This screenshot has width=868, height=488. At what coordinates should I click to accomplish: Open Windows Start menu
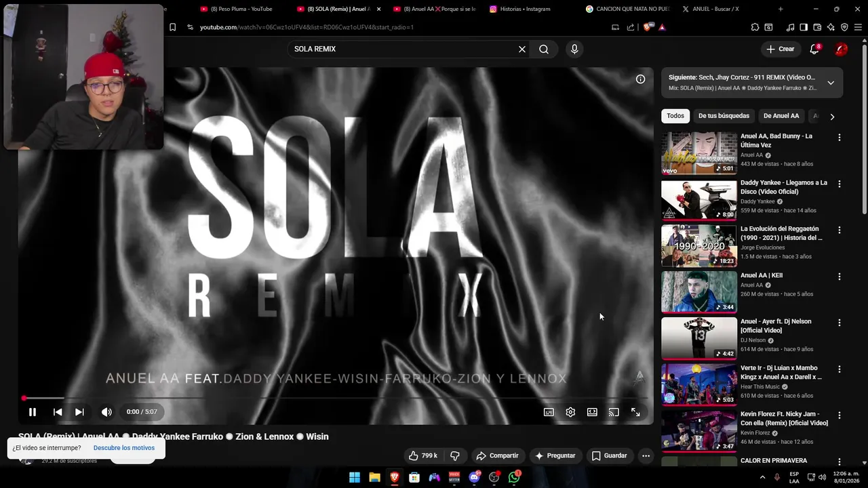355,477
